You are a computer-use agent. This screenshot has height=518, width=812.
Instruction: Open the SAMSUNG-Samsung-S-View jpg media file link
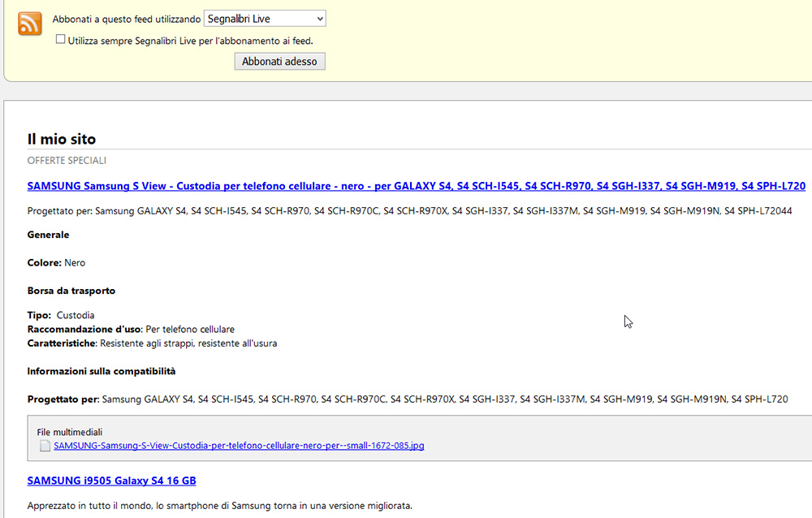(x=239, y=446)
